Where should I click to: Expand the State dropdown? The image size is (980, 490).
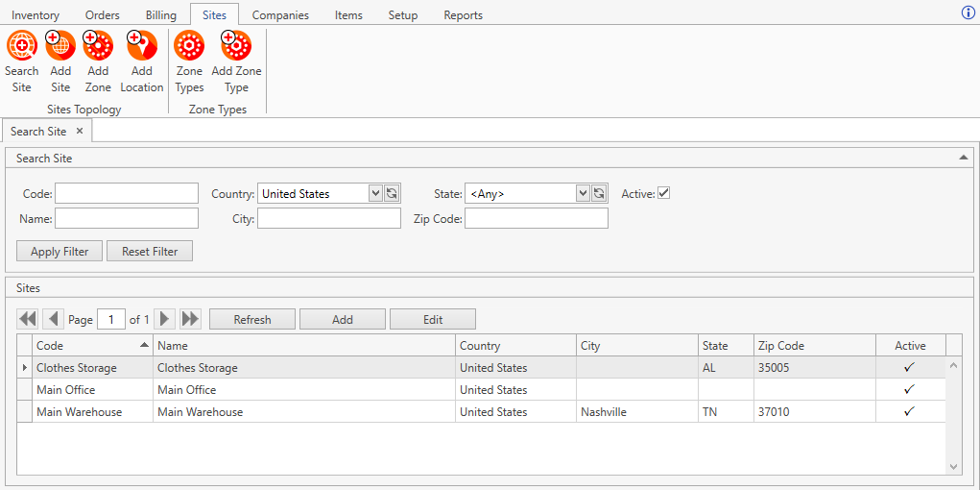(583, 194)
